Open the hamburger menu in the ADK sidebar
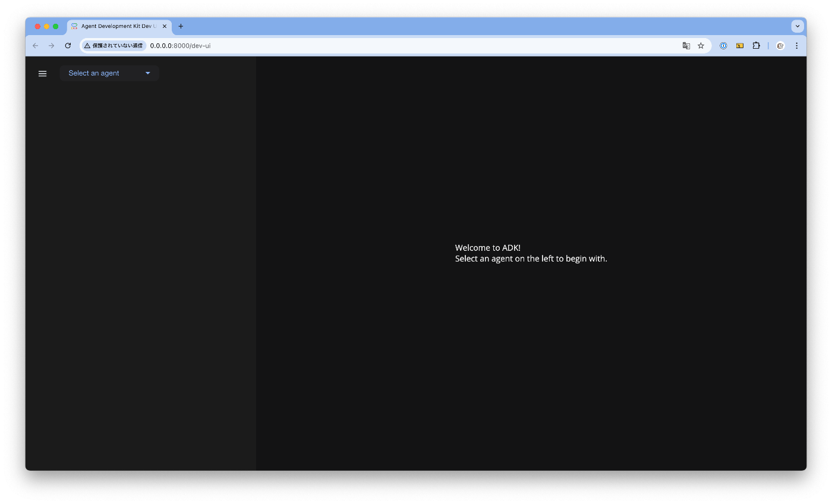 click(x=42, y=74)
